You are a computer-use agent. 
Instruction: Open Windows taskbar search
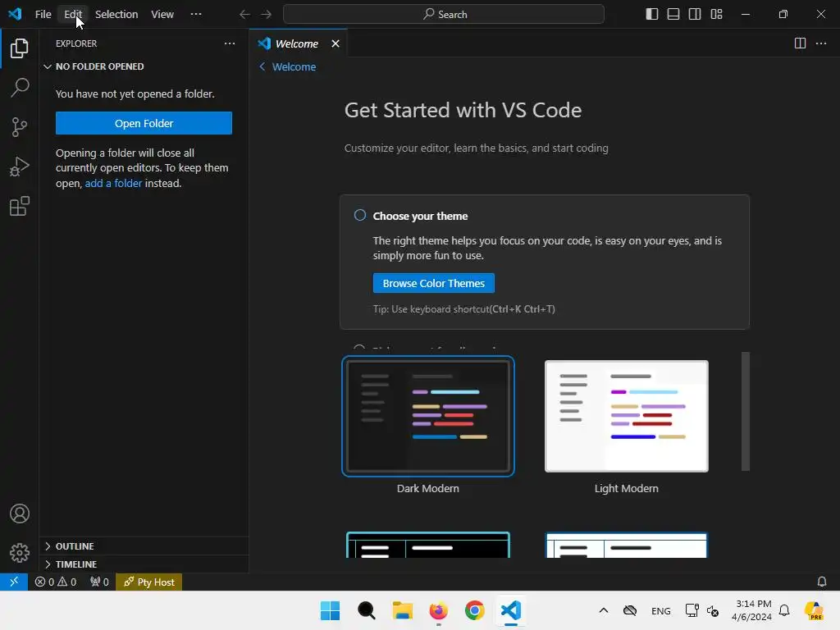(x=367, y=610)
